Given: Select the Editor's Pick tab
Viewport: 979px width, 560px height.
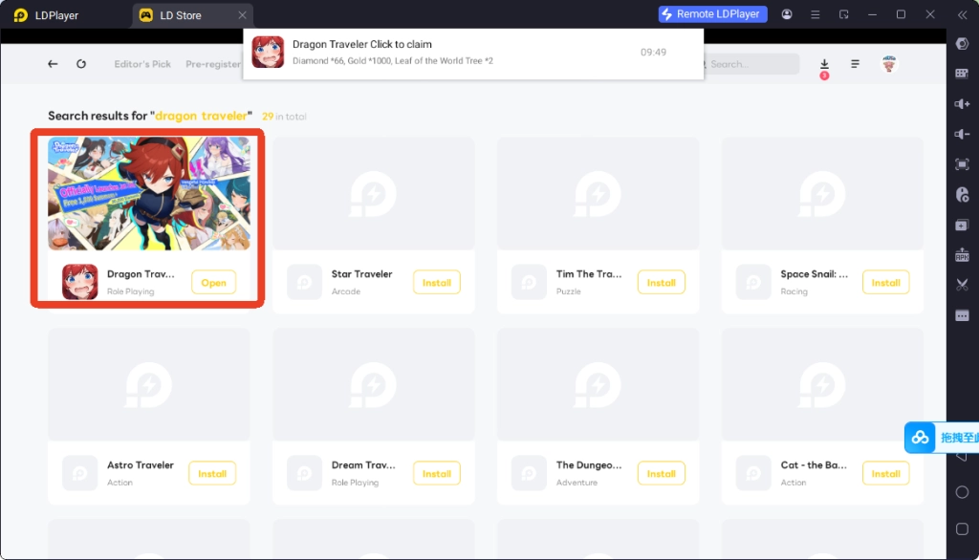Looking at the screenshot, I should pyautogui.click(x=142, y=64).
